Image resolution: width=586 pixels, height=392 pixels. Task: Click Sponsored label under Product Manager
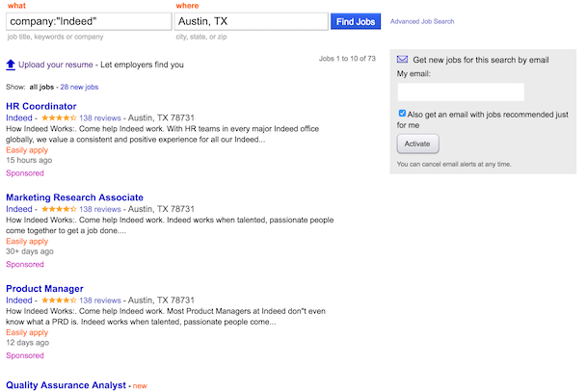point(25,355)
